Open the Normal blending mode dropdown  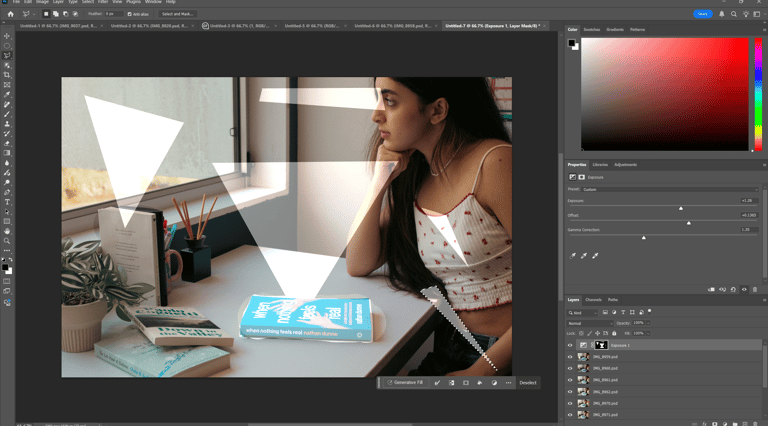pos(590,323)
